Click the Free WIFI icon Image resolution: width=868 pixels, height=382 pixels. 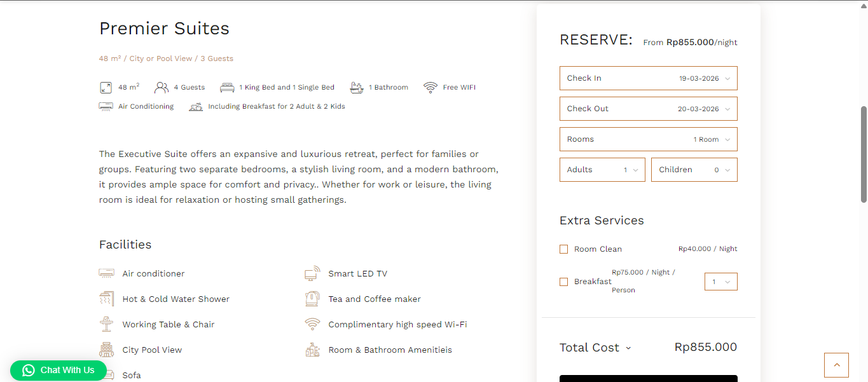(431, 88)
